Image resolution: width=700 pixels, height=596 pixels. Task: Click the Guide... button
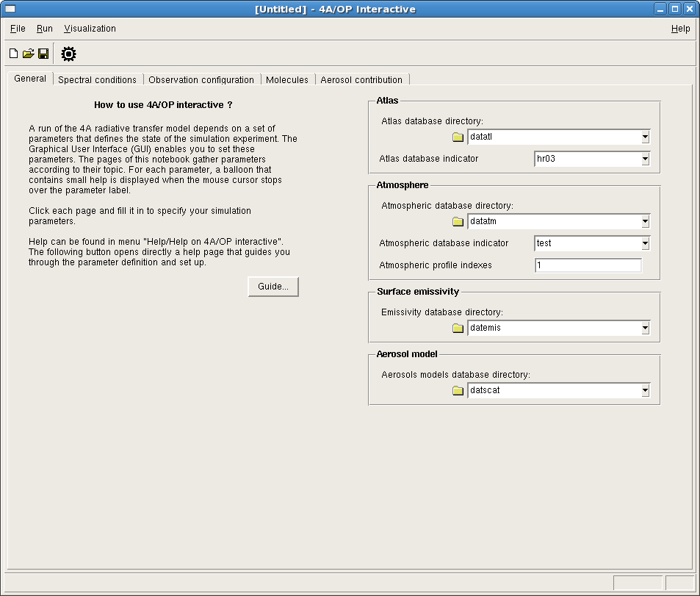tap(273, 287)
